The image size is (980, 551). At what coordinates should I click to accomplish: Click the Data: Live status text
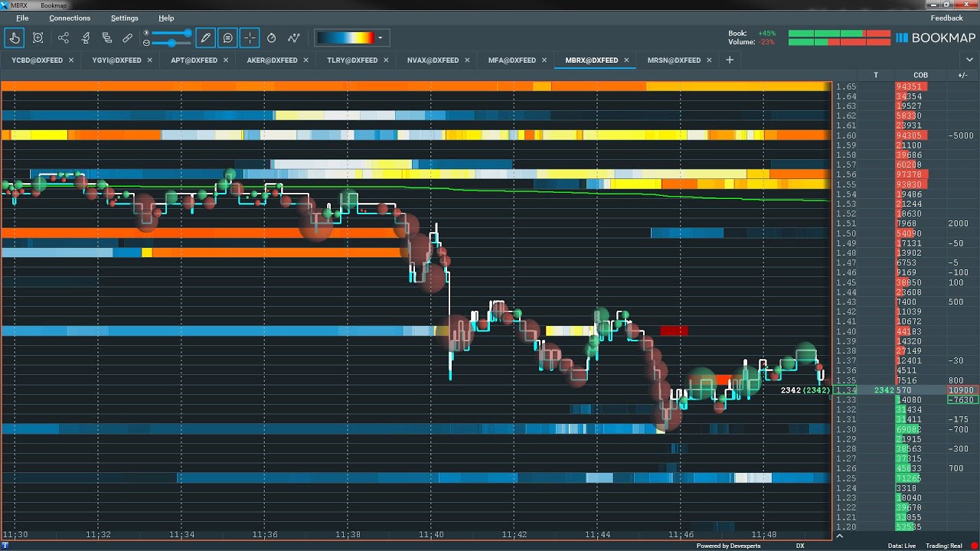[902, 546]
